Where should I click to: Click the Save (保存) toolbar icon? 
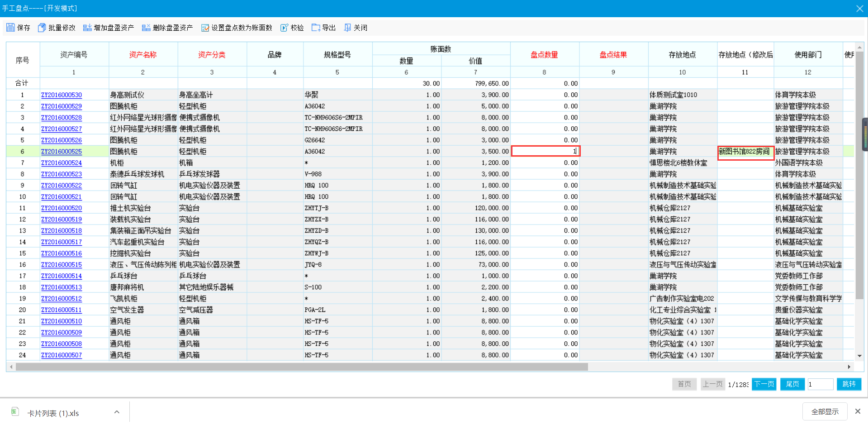tap(11, 28)
